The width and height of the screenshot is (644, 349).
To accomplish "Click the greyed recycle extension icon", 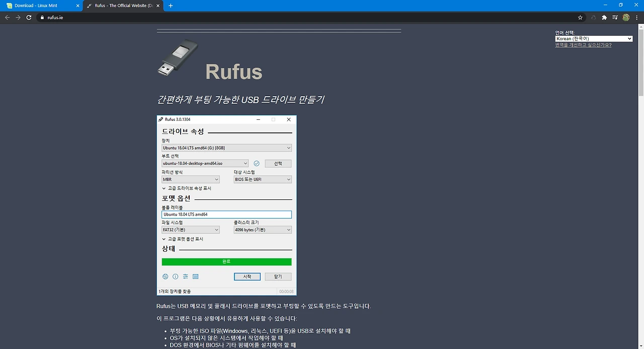I will (594, 17).
